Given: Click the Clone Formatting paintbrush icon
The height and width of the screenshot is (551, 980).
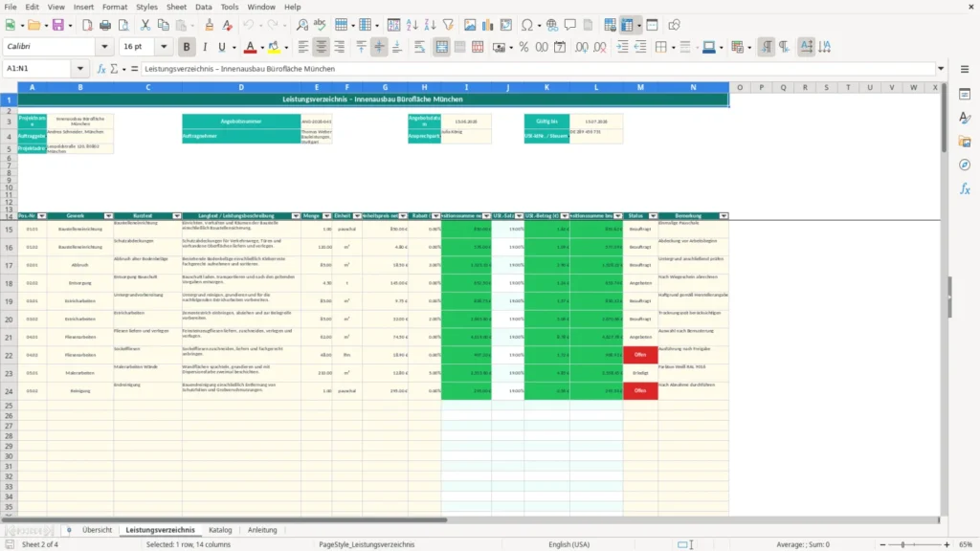Looking at the screenshot, I should (209, 25).
